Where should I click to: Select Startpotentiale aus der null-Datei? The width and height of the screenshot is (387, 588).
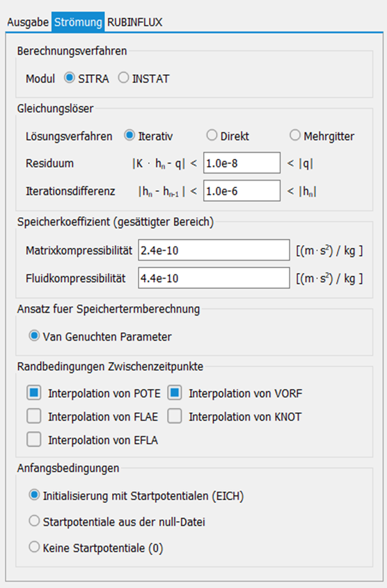[x=34, y=521]
